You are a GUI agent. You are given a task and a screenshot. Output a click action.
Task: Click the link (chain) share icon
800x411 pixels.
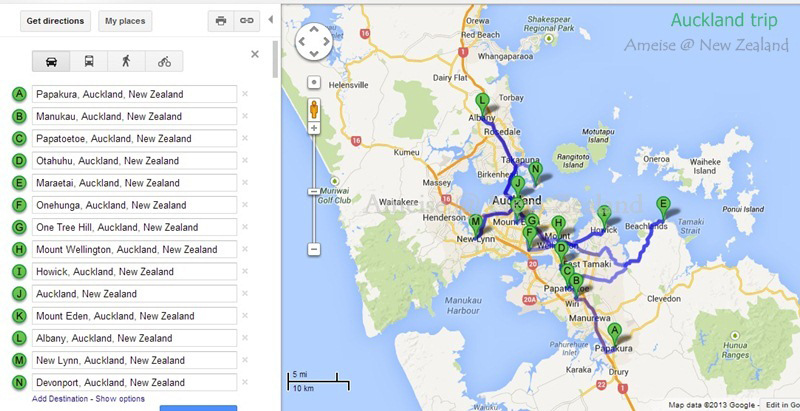[x=247, y=21]
